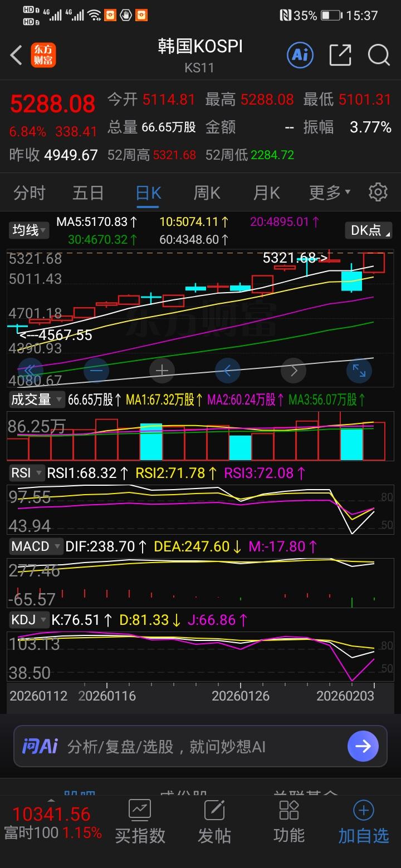Image resolution: width=401 pixels, height=868 pixels.
Task: Tap the 52周低 value 2284.72
Action: click(x=272, y=155)
